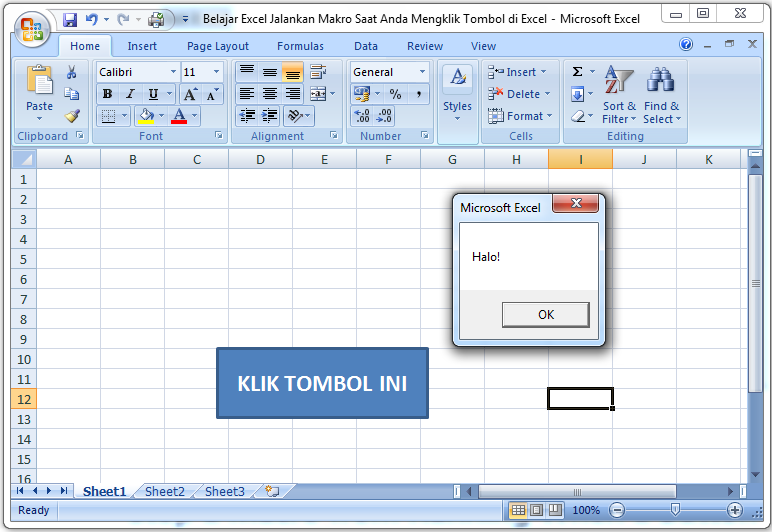Adjust the zoom slider handle
Image resolution: width=772 pixels, height=532 pixels.
point(676,510)
